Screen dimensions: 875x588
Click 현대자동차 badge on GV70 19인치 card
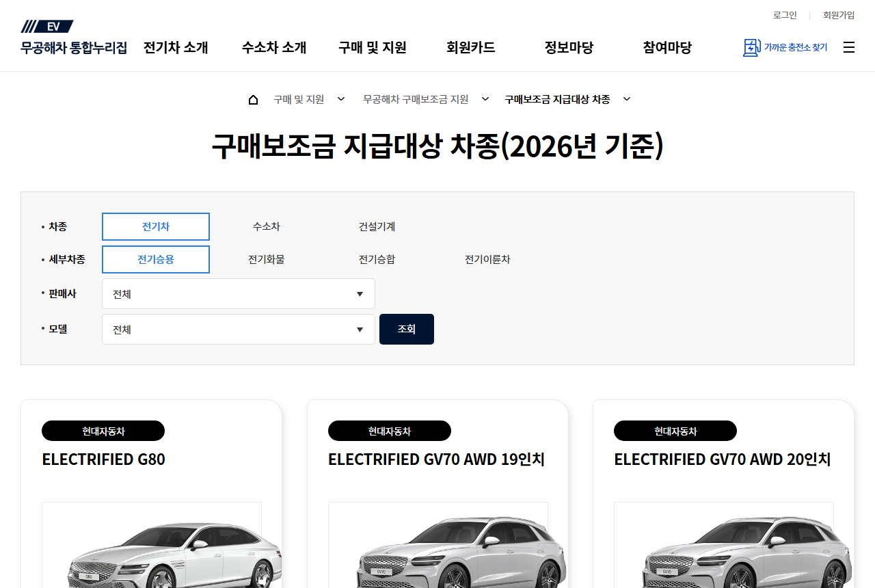point(390,431)
